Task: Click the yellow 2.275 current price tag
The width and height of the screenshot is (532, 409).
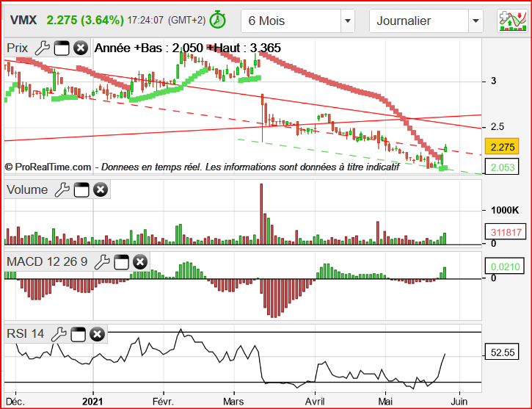Action: coord(502,147)
